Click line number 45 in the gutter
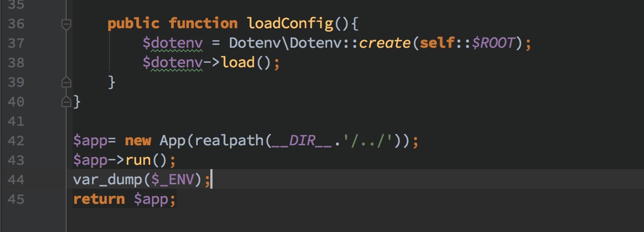This screenshot has height=232, width=644. point(16,199)
